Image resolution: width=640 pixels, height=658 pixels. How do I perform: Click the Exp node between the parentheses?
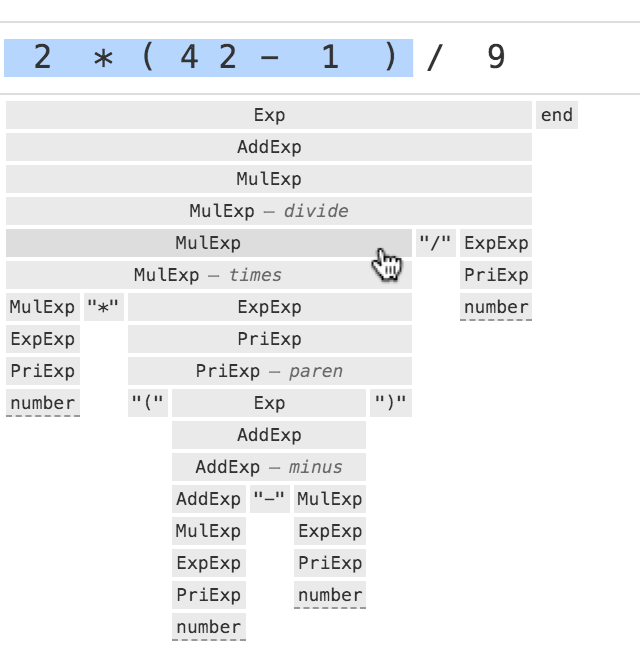click(268, 403)
